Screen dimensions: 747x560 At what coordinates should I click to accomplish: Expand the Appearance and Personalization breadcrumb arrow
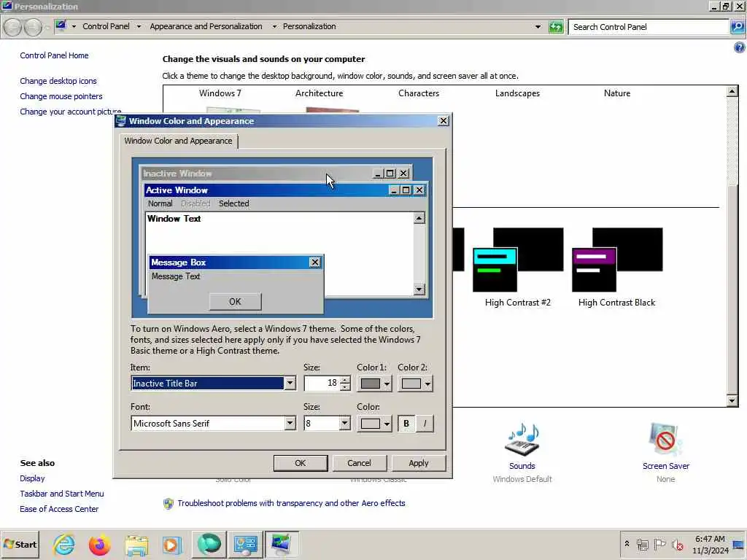pos(274,27)
